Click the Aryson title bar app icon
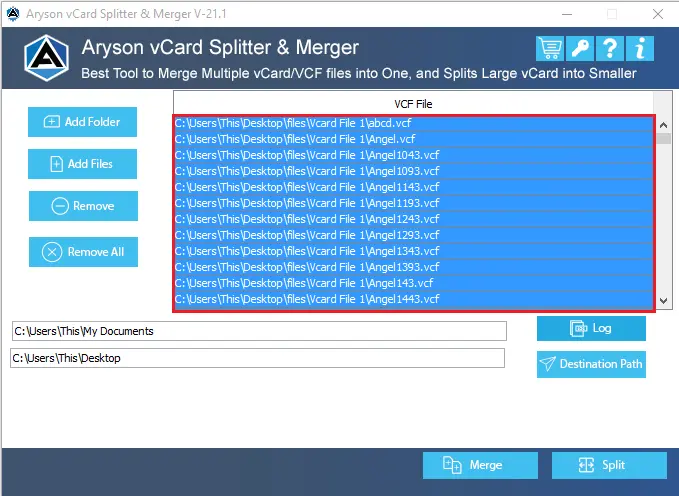 click(13, 14)
